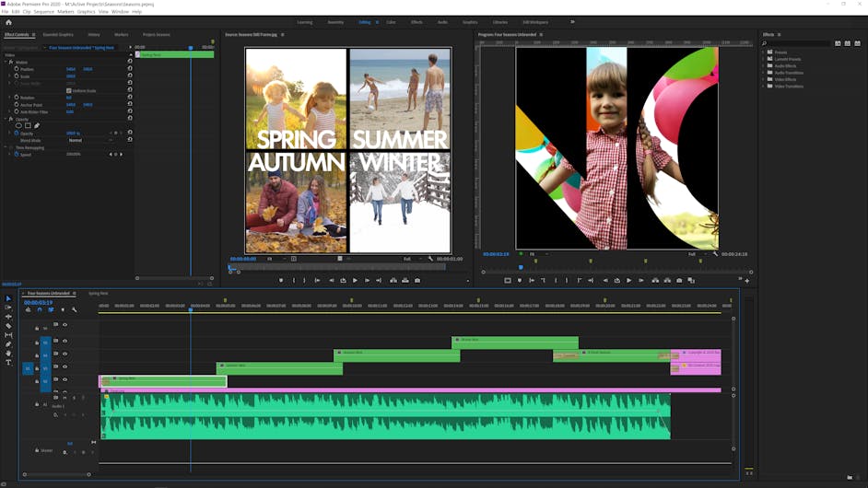Image resolution: width=868 pixels, height=488 pixels.
Task: Click the ellipse mask icon under Opacity
Action: [x=18, y=125]
